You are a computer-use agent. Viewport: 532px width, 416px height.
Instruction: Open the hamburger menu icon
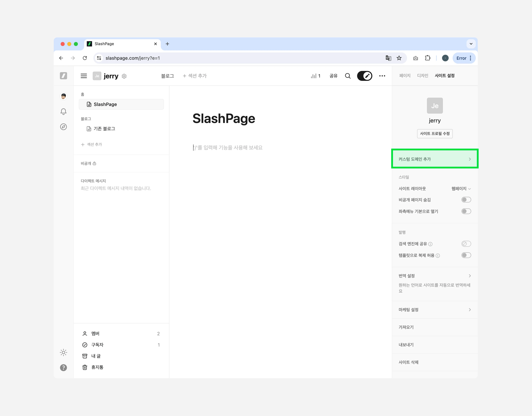click(x=84, y=76)
